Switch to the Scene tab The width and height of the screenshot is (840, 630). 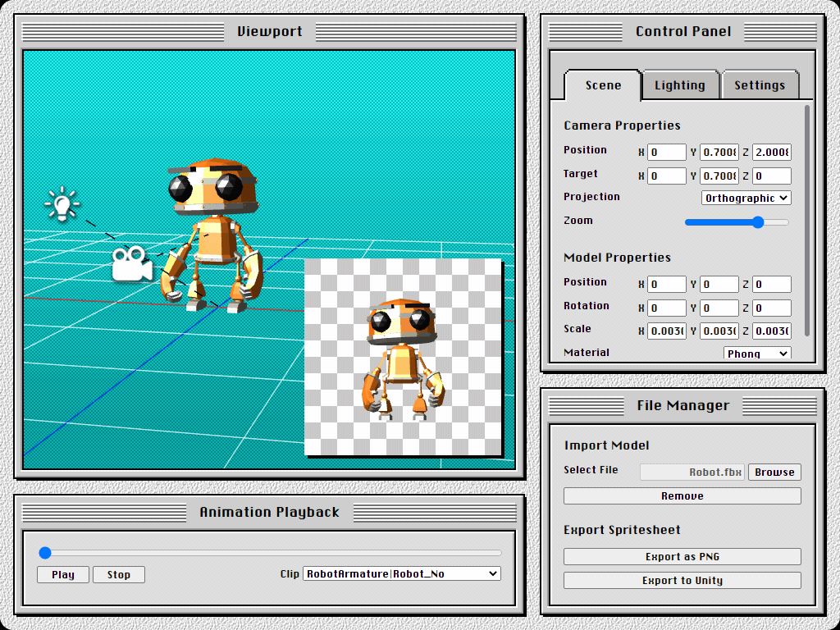pyautogui.click(x=603, y=85)
